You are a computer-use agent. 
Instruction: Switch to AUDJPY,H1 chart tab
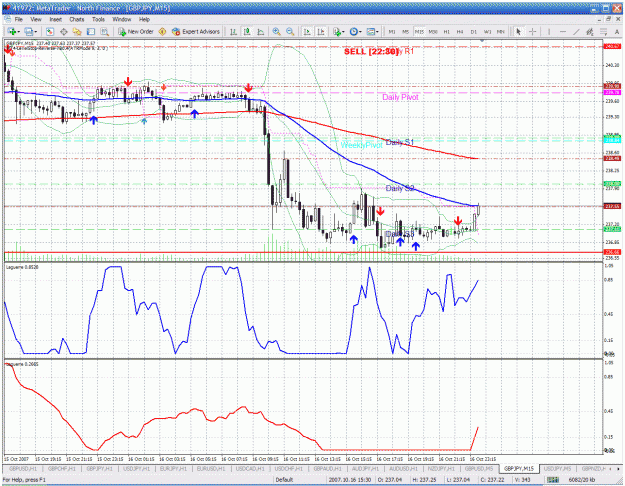pyautogui.click(x=365, y=469)
